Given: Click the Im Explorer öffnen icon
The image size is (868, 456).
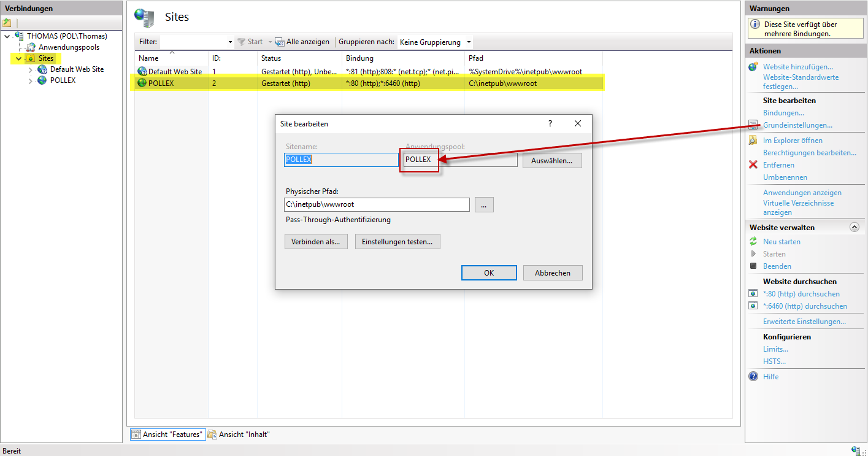Looking at the screenshot, I should (753, 141).
